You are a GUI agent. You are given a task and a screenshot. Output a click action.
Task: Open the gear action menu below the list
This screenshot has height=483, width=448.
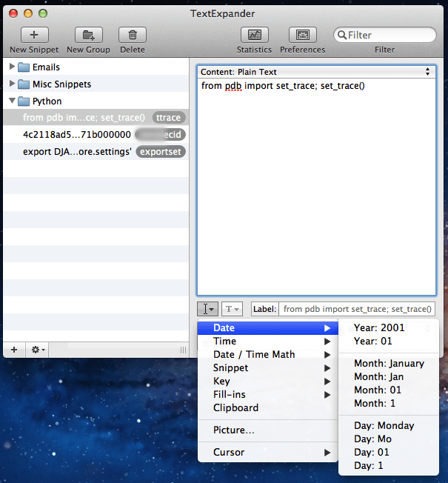click(38, 350)
